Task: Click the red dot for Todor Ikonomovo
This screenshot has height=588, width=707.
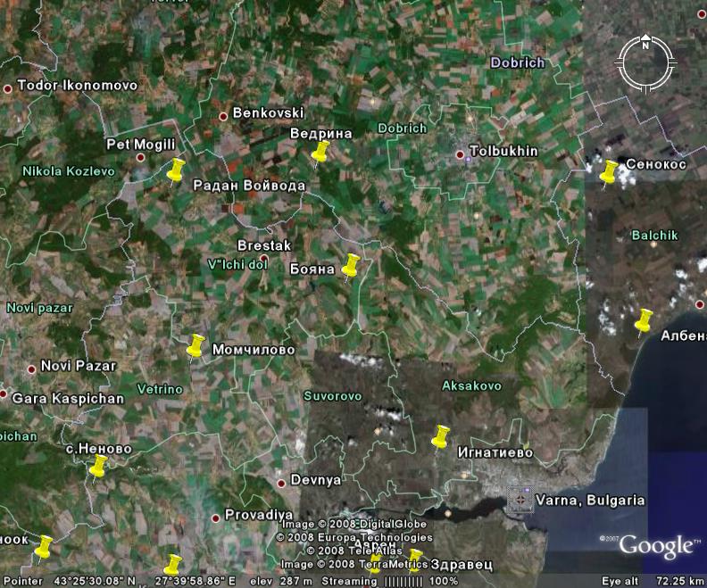Action: point(7,89)
